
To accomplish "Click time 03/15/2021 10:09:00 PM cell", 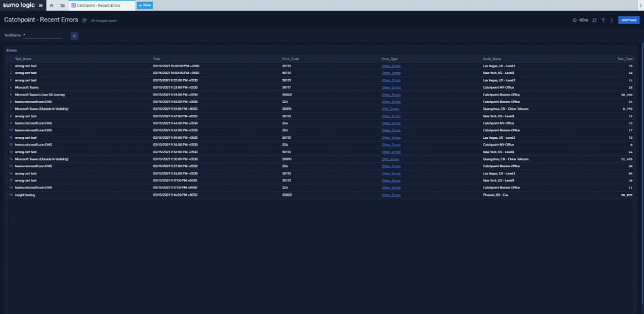I will (x=176, y=66).
